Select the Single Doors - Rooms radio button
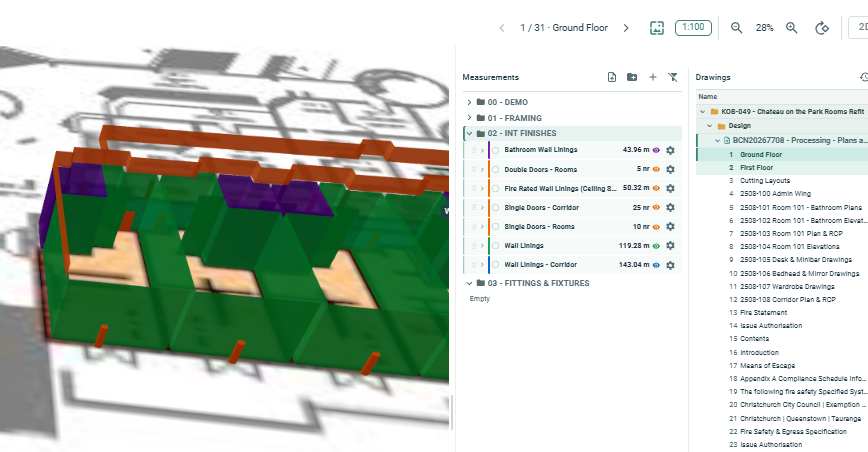 point(495,226)
